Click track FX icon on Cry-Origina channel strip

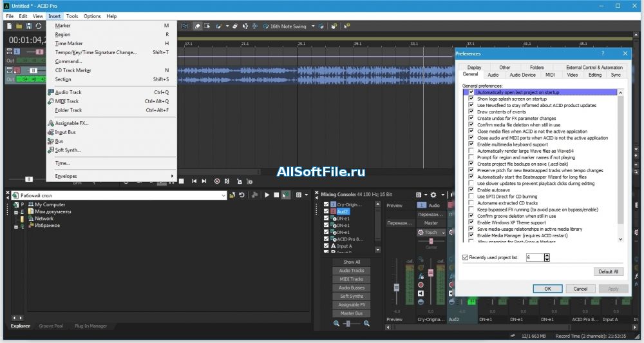pos(421,277)
